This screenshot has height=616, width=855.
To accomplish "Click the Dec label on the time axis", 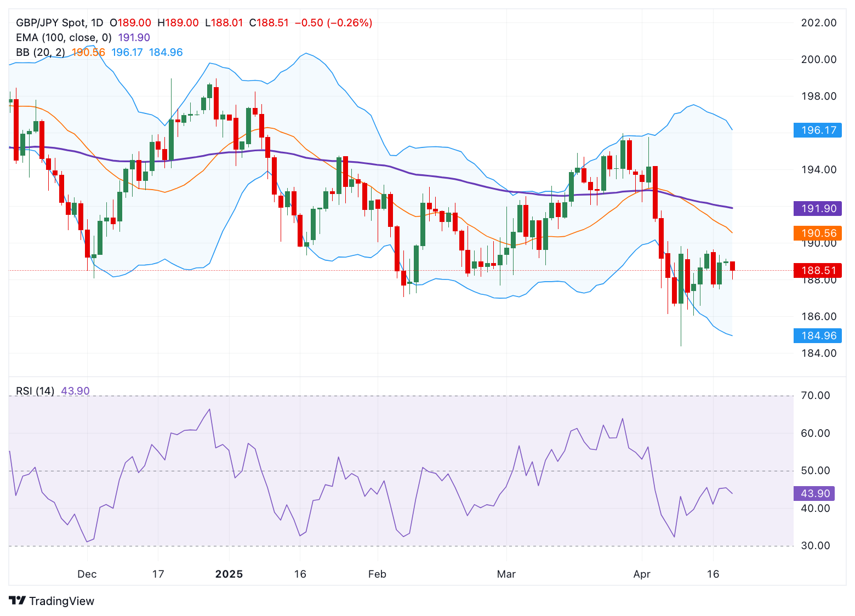I will pos(87,574).
